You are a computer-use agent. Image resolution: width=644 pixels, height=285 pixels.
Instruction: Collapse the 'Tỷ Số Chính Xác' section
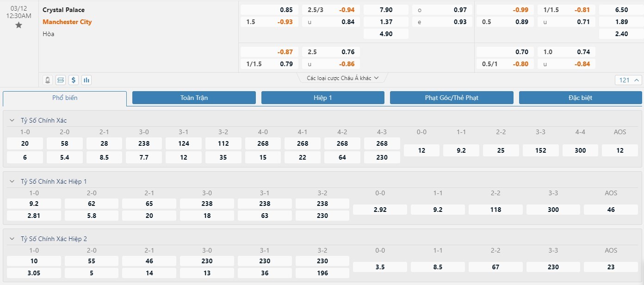[12, 120]
